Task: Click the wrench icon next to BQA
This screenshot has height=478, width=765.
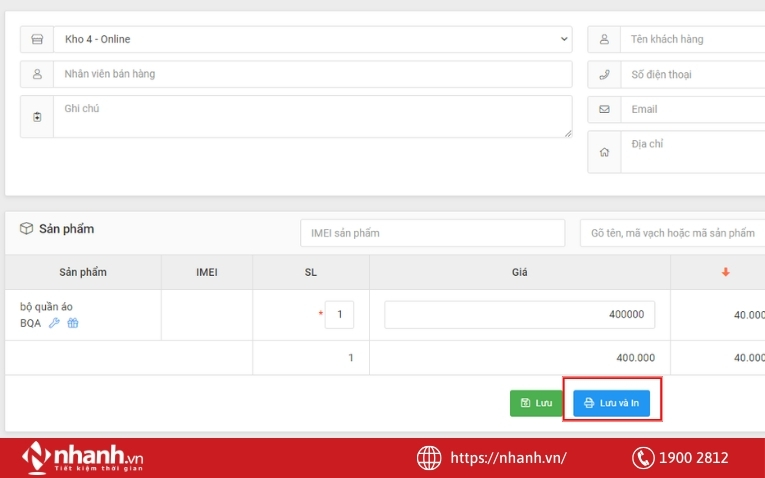Action: (x=54, y=323)
